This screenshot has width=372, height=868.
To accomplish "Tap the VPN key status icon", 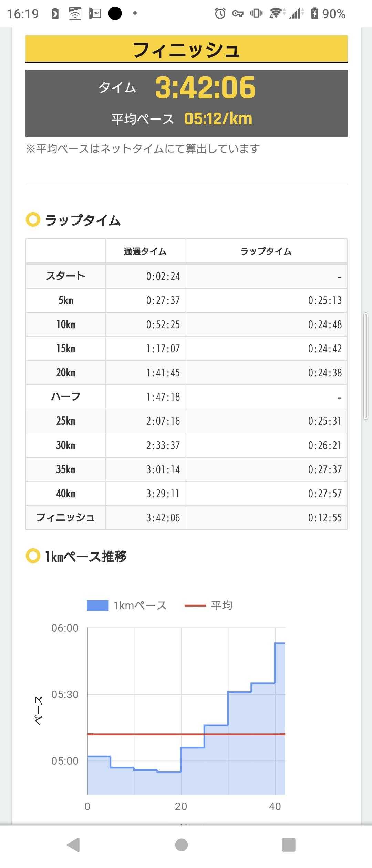I will (x=238, y=14).
